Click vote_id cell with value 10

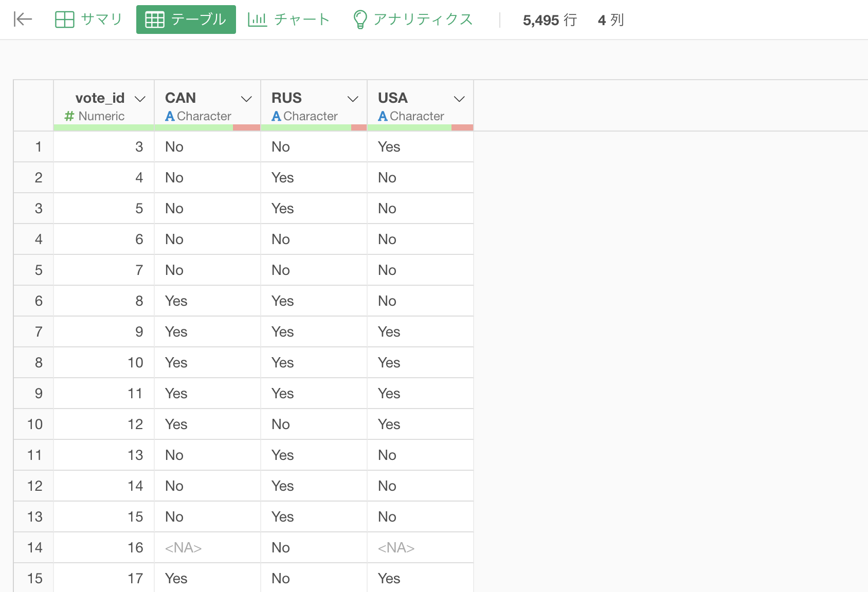tap(104, 363)
